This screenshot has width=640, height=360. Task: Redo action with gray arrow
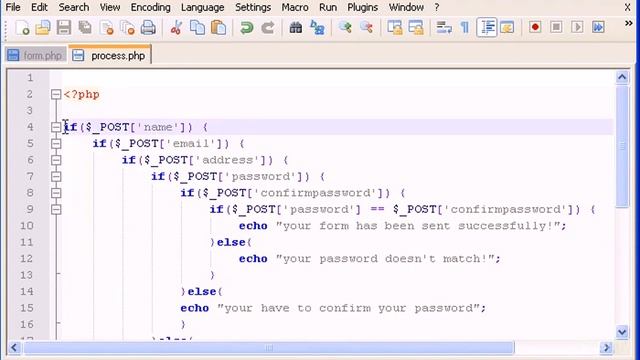click(268, 28)
